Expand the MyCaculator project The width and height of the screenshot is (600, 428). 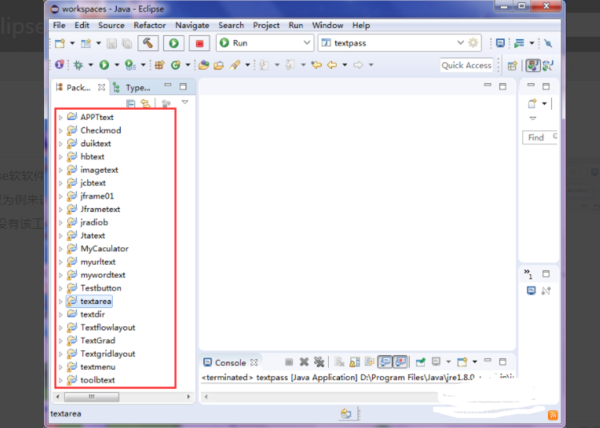60,249
